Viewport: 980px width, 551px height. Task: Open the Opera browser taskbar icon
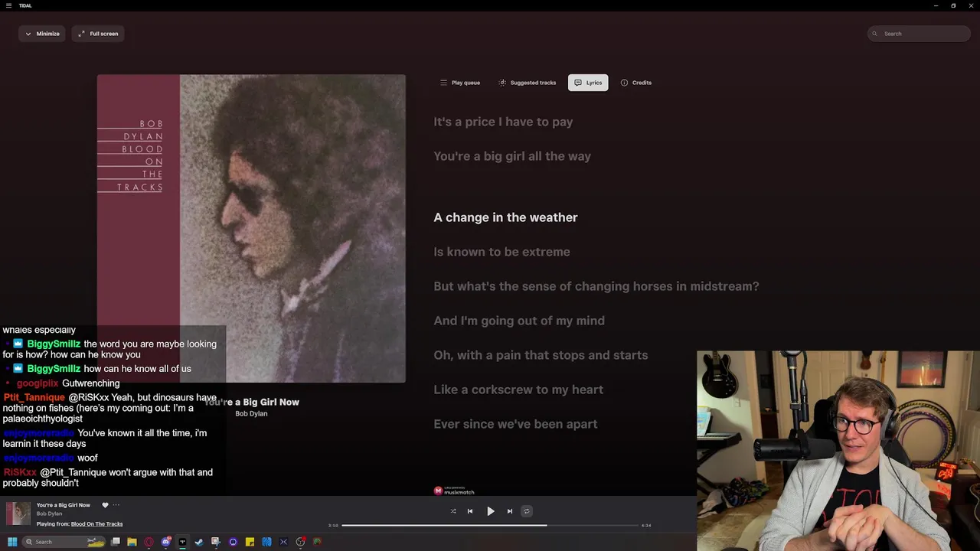click(x=149, y=542)
